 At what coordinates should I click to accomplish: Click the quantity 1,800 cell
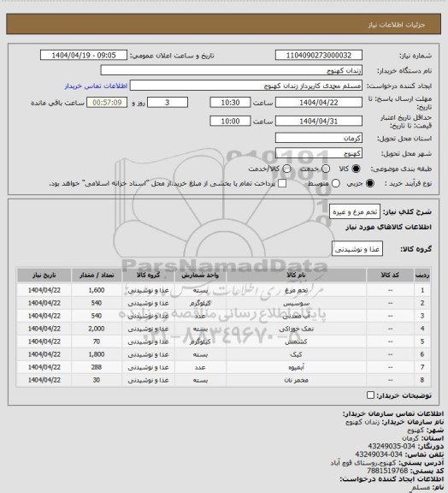[97, 354]
